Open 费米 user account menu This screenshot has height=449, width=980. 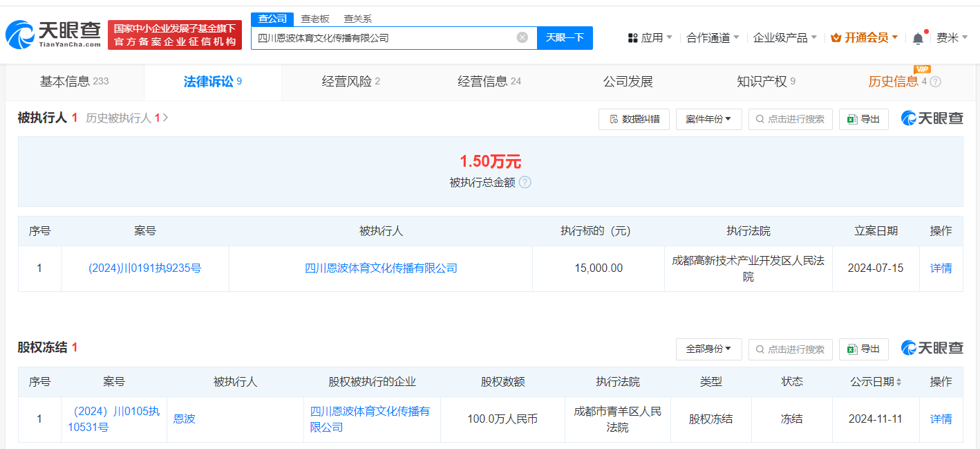coord(952,38)
